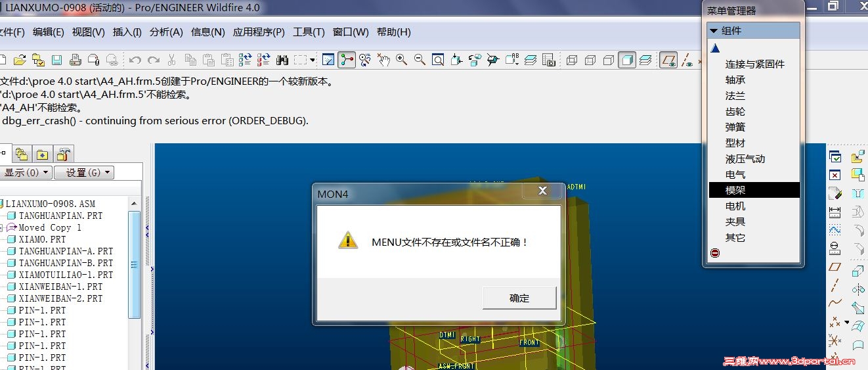
Task: Select 连接与紧固件 in the menu manager
Action: point(754,64)
